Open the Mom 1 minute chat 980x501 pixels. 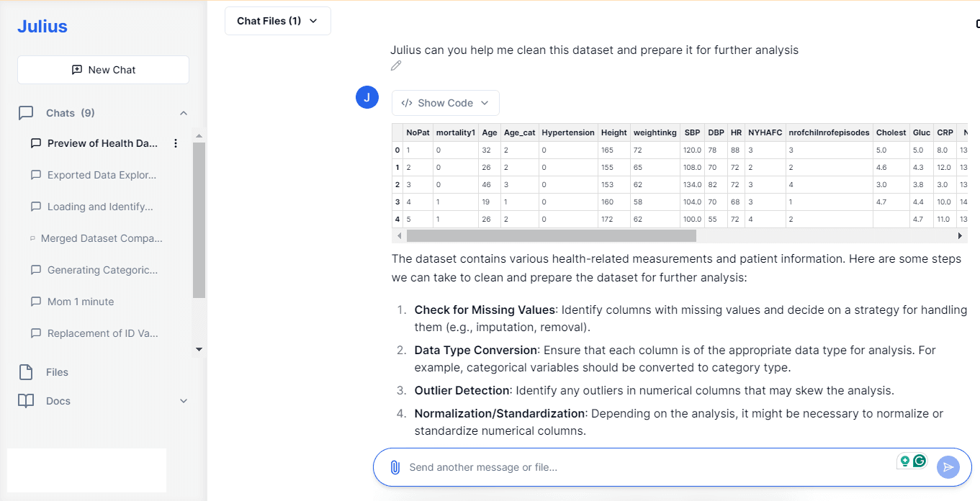pos(81,302)
